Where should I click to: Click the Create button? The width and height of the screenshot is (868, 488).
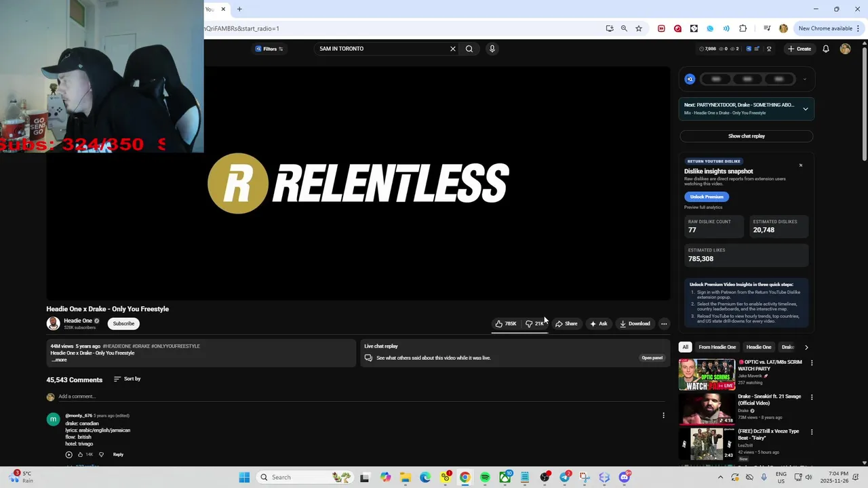pyautogui.click(x=800, y=49)
